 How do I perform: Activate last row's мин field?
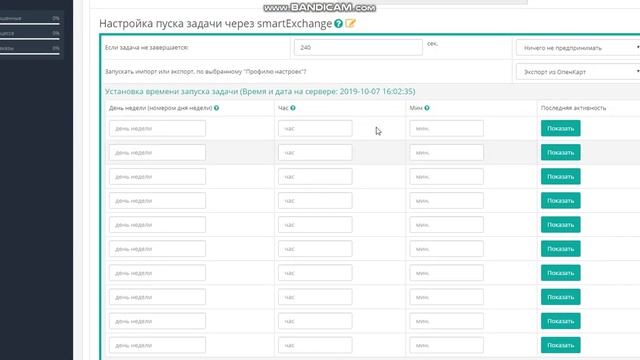[x=447, y=345]
